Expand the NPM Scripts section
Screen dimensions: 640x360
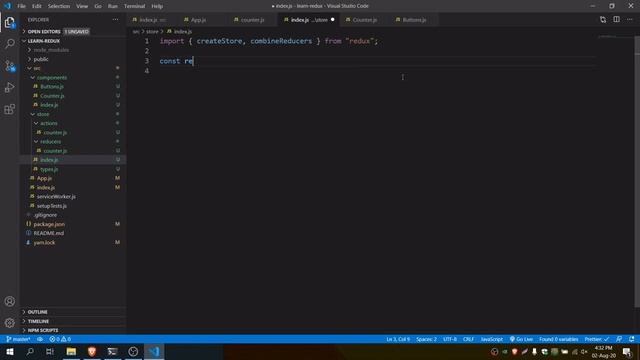point(43,330)
